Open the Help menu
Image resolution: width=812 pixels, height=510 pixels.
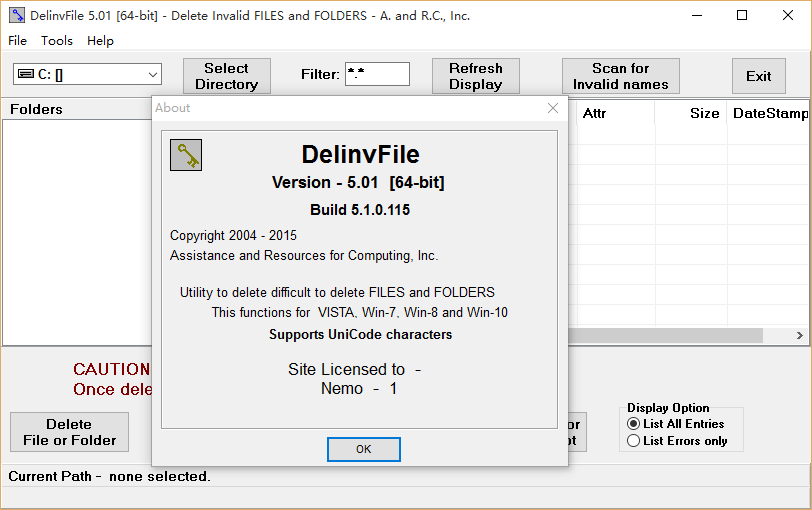(100, 41)
